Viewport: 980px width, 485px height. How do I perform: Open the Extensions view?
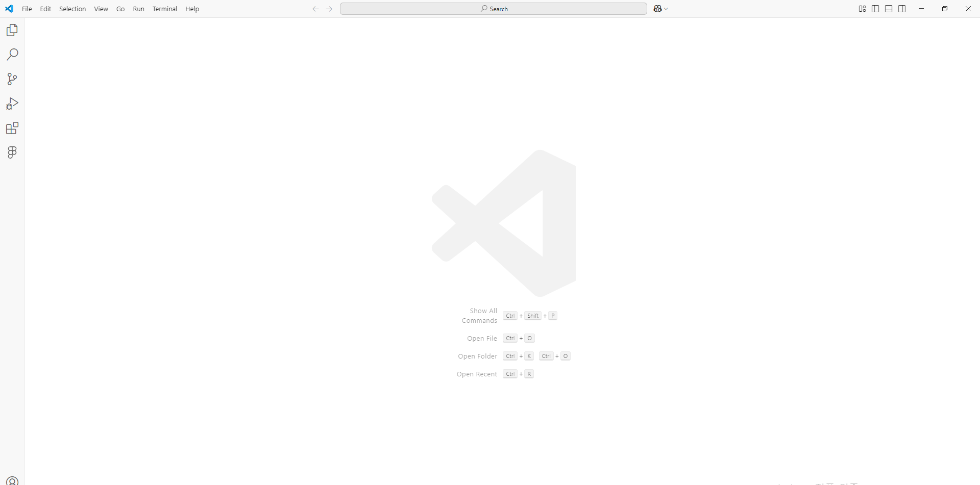pyautogui.click(x=12, y=128)
